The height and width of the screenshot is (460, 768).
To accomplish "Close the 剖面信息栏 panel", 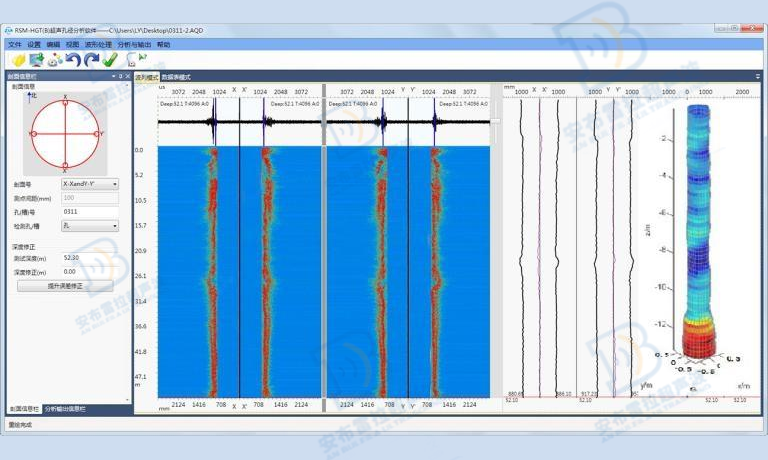I will point(128,76).
